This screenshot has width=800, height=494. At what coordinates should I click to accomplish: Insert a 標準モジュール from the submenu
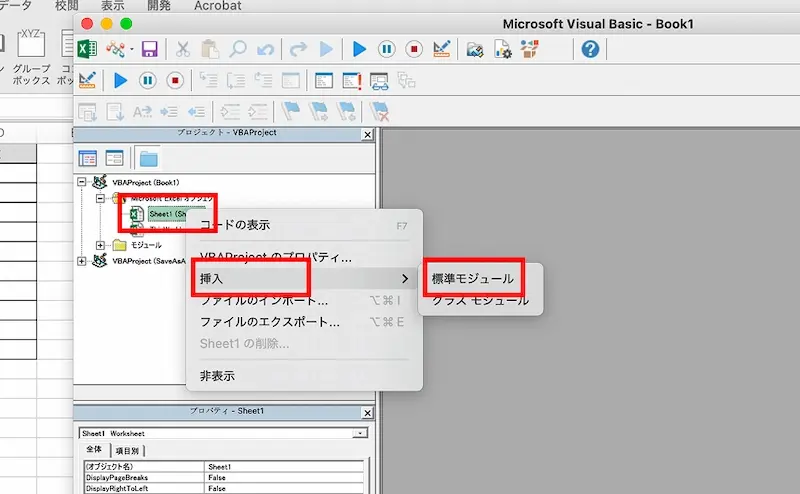pyautogui.click(x=480, y=279)
